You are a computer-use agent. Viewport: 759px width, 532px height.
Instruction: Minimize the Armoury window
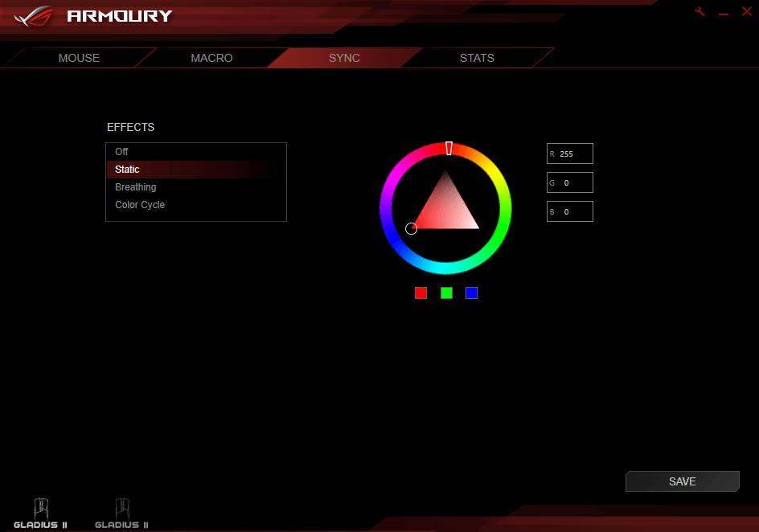click(724, 13)
